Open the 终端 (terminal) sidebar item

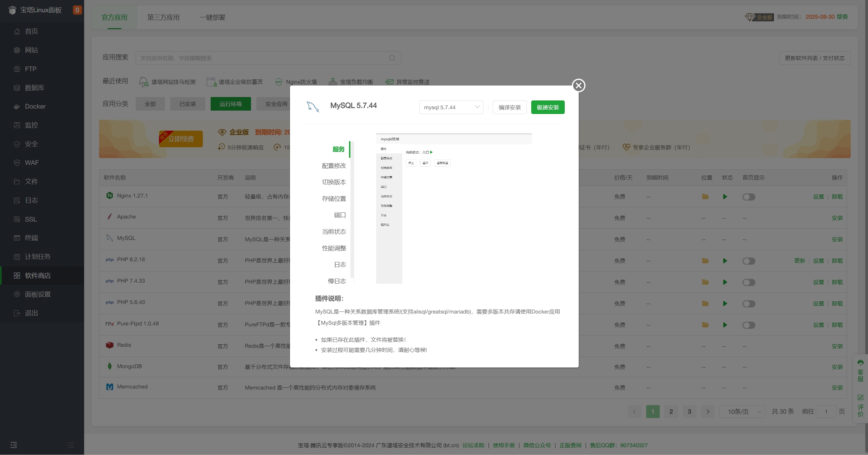32,238
